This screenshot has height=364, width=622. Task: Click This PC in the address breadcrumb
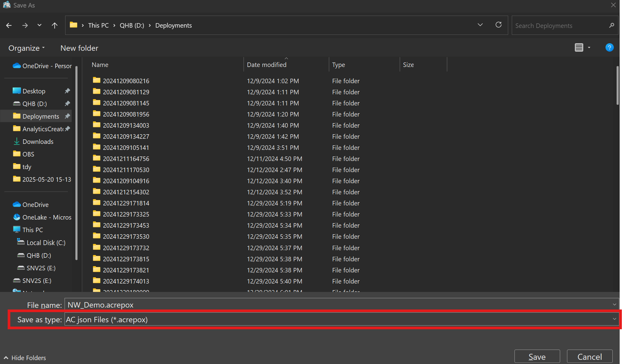click(98, 26)
